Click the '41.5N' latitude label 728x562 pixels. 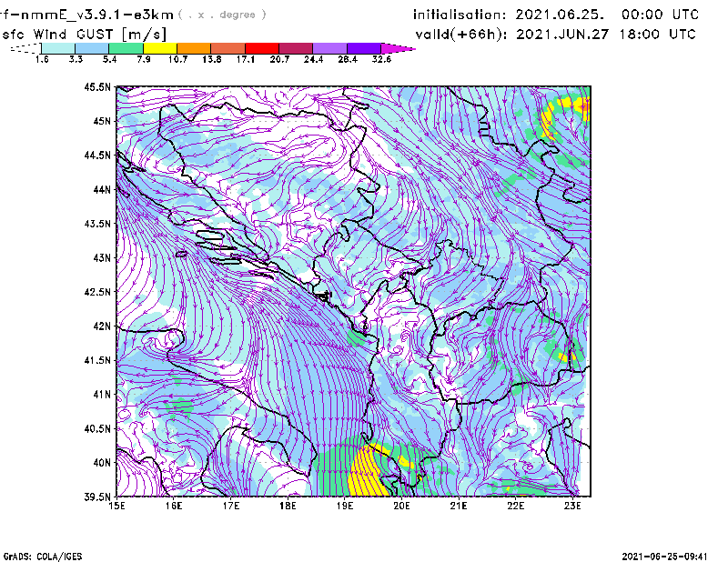pyautogui.click(x=97, y=360)
